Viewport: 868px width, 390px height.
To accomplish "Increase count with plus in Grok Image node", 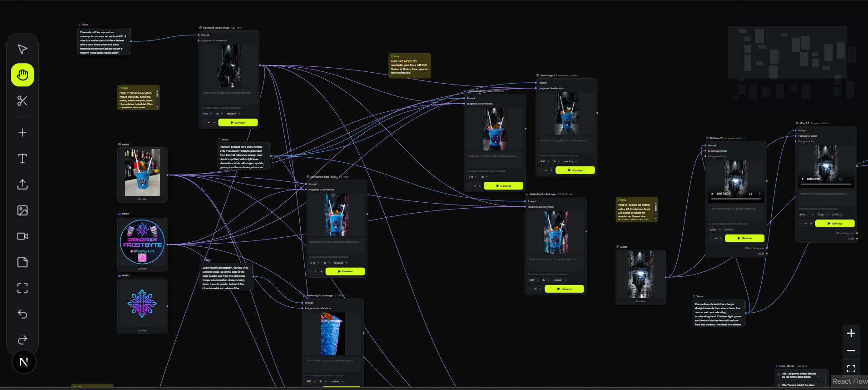I will coord(551,170).
